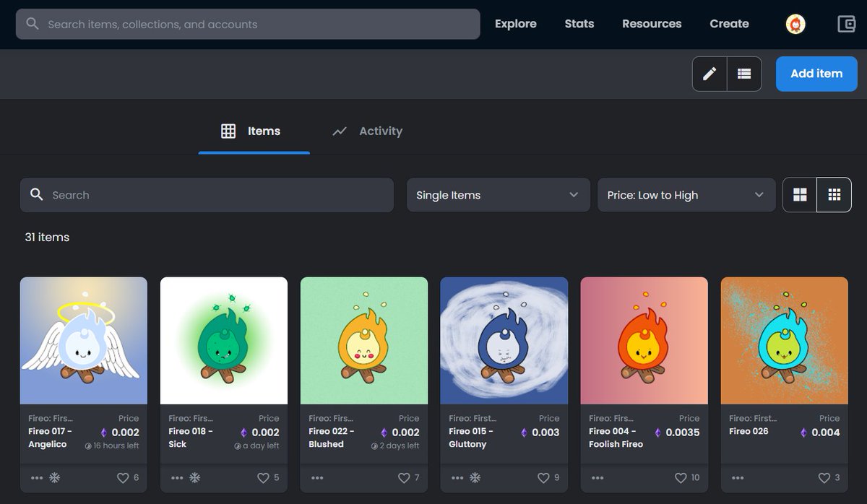Focus the collection Search field
The height and width of the screenshot is (504, 867).
click(x=207, y=195)
